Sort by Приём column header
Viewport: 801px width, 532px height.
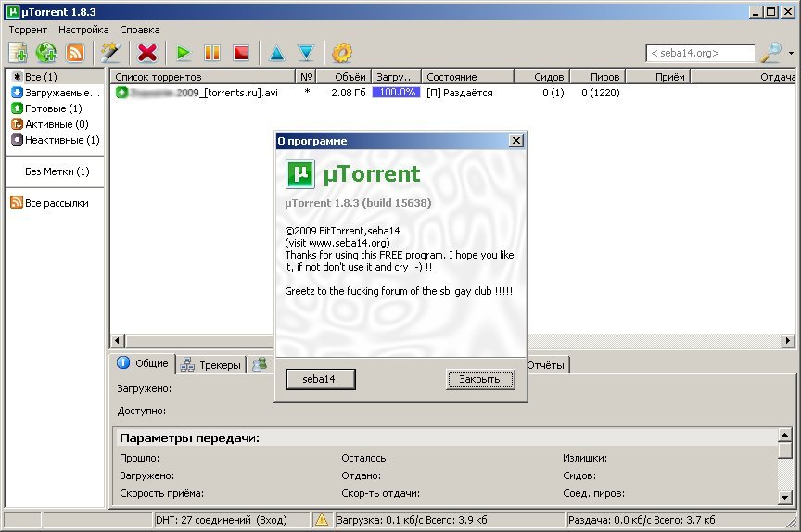tap(658, 77)
